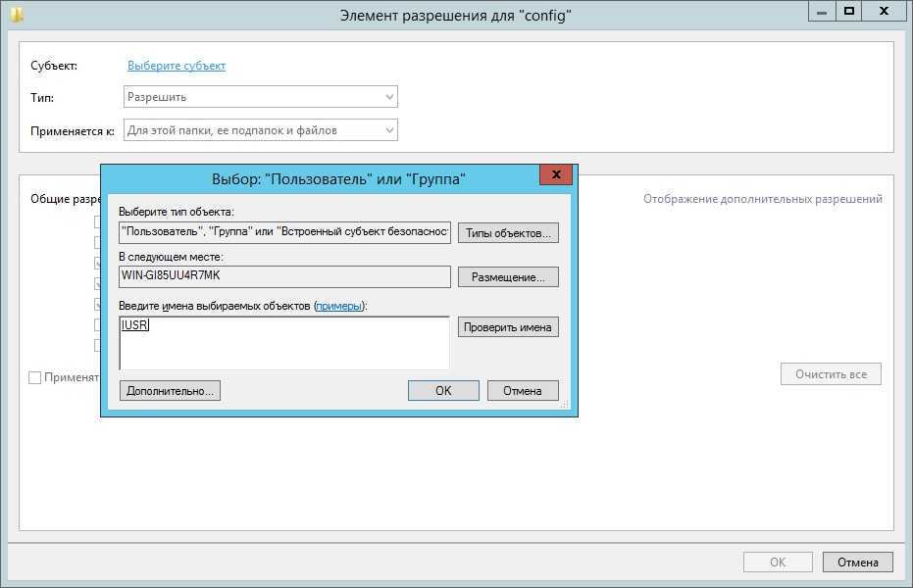Confirm selection with OK in the dialog
Screen dimensions: 913x588
(x=443, y=391)
